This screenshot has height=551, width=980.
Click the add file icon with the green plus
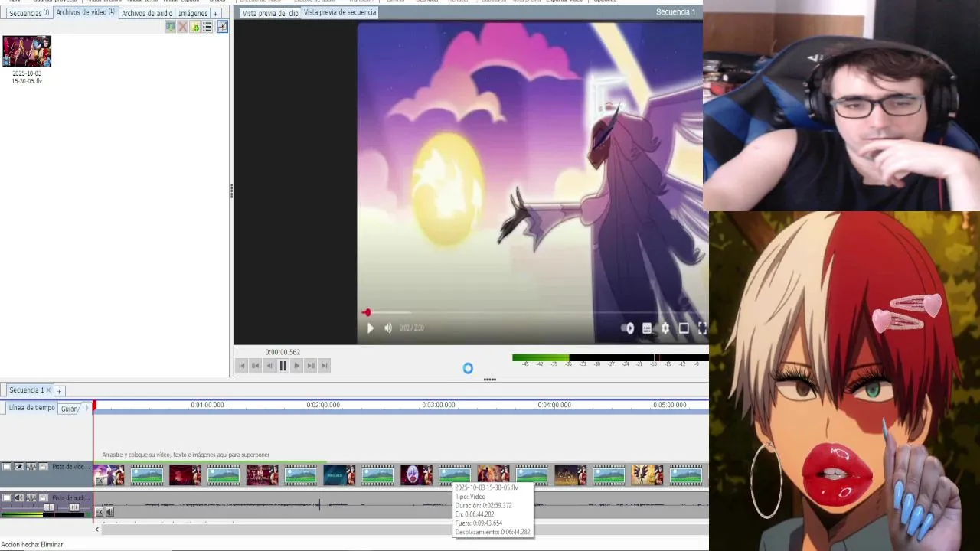[195, 27]
